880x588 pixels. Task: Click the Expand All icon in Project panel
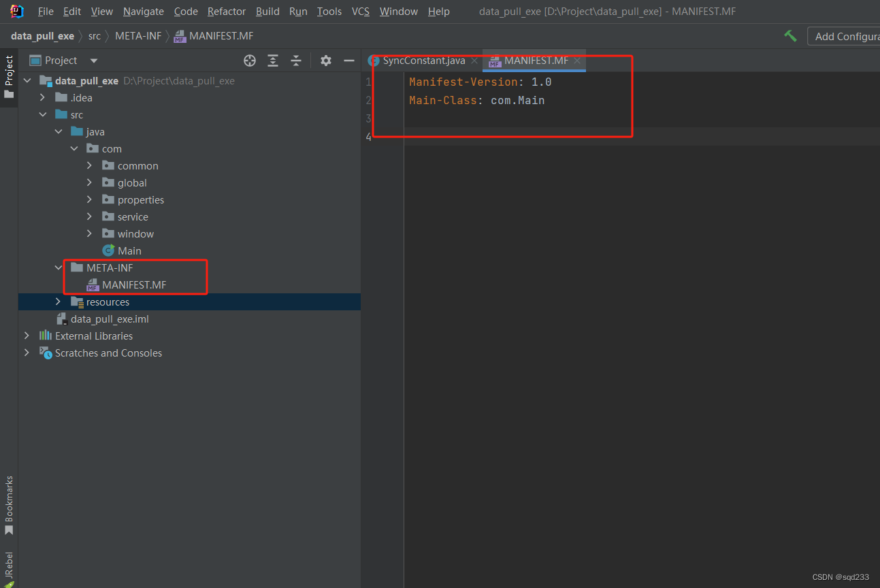click(273, 61)
